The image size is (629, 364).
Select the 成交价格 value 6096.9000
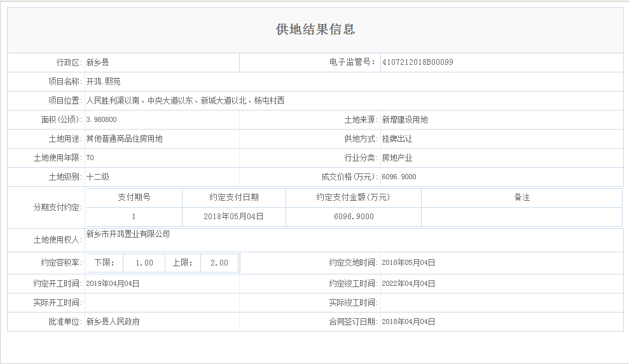[399, 177]
